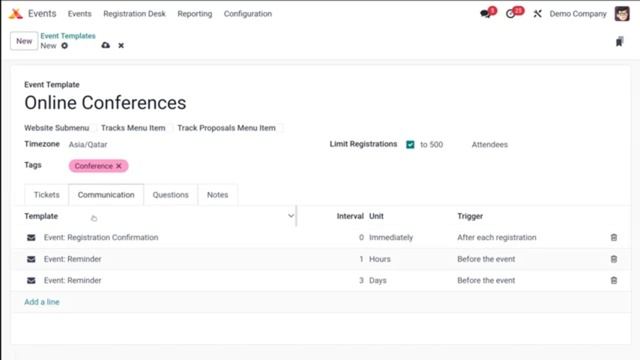Screen dimensions: 640x360
Task: Click the Template column header
Action: (x=41, y=216)
